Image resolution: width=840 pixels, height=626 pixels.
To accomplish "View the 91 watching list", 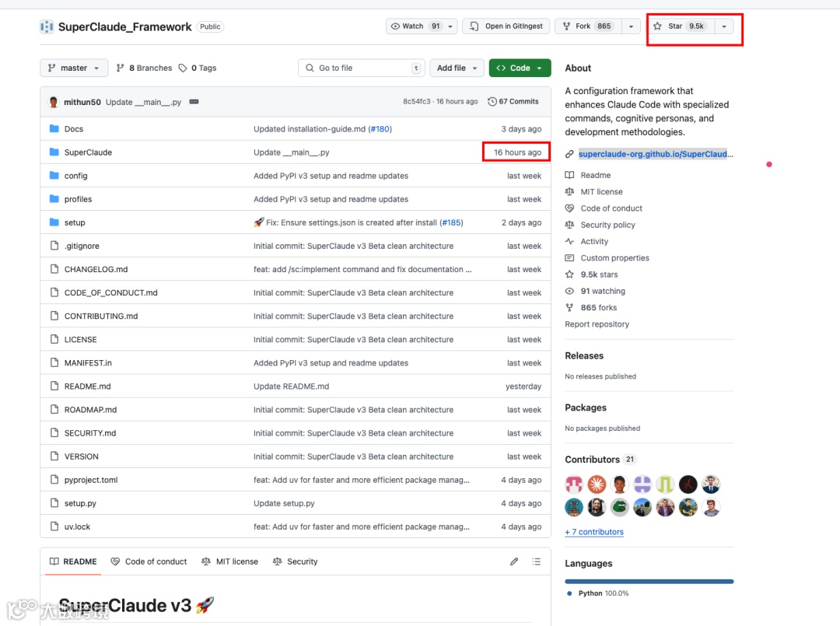I will pyautogui.click(x=603, y=292).
